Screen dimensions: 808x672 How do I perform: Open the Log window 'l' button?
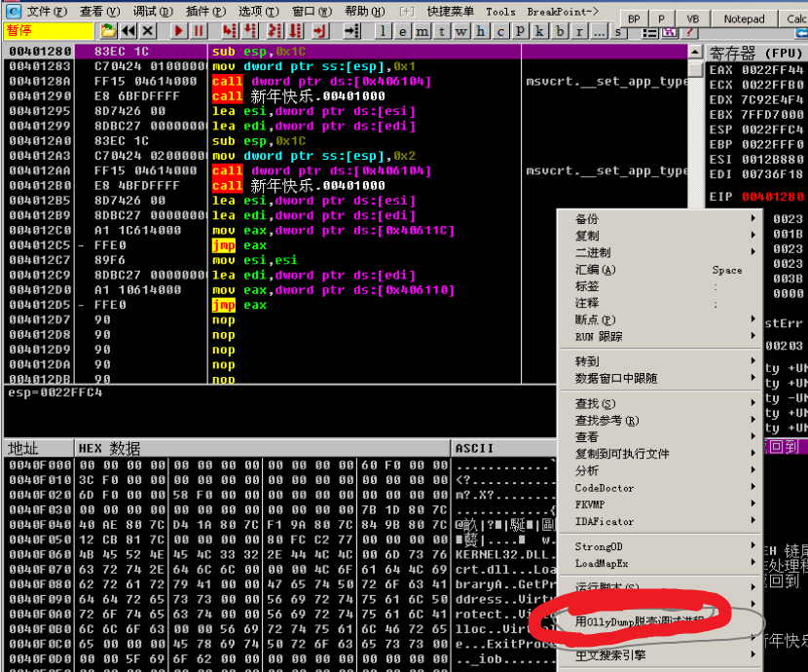click(383, 31)
